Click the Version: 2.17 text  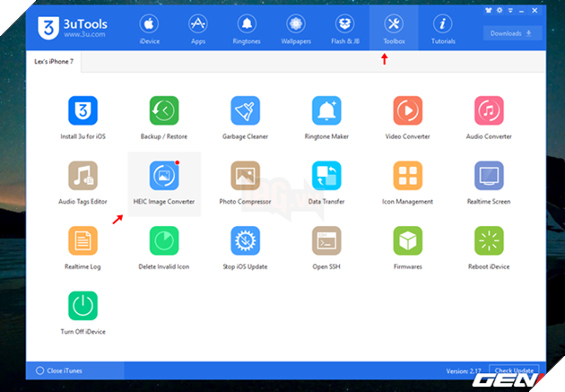click(464, 371)
